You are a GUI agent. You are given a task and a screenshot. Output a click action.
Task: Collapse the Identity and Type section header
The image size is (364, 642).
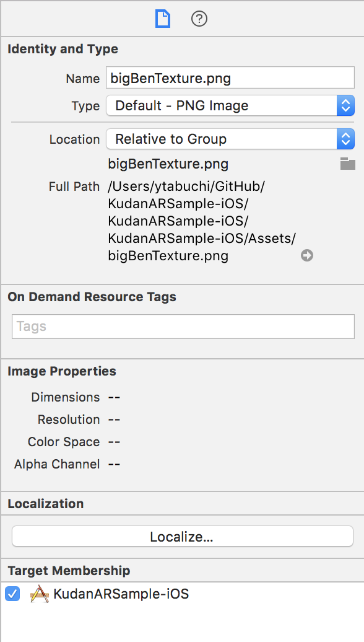point(63,49)
